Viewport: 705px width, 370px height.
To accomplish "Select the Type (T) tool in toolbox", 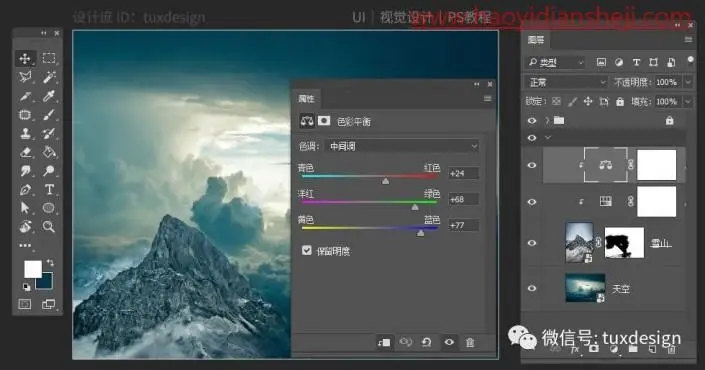I will point(49,190).
